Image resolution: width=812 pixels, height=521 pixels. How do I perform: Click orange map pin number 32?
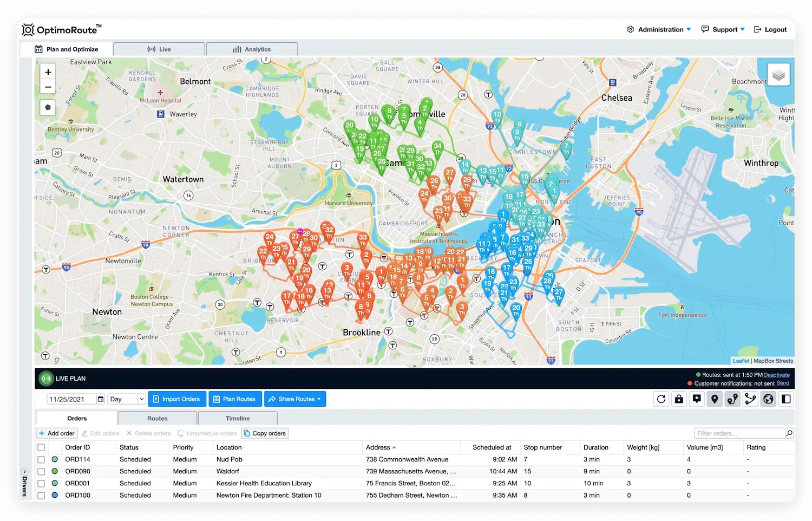(x=329, y=233)
